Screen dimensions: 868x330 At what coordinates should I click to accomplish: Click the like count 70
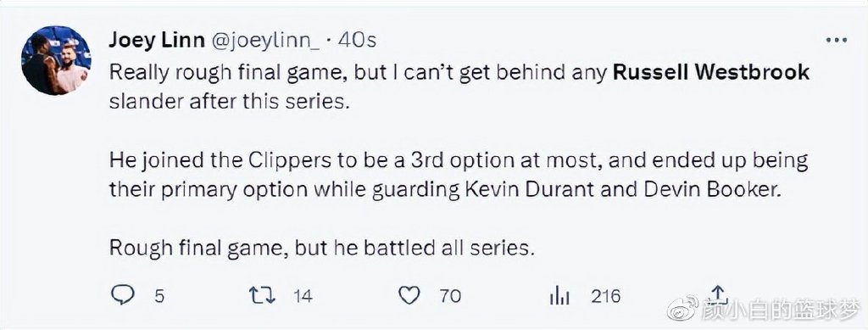click(450, 296)
